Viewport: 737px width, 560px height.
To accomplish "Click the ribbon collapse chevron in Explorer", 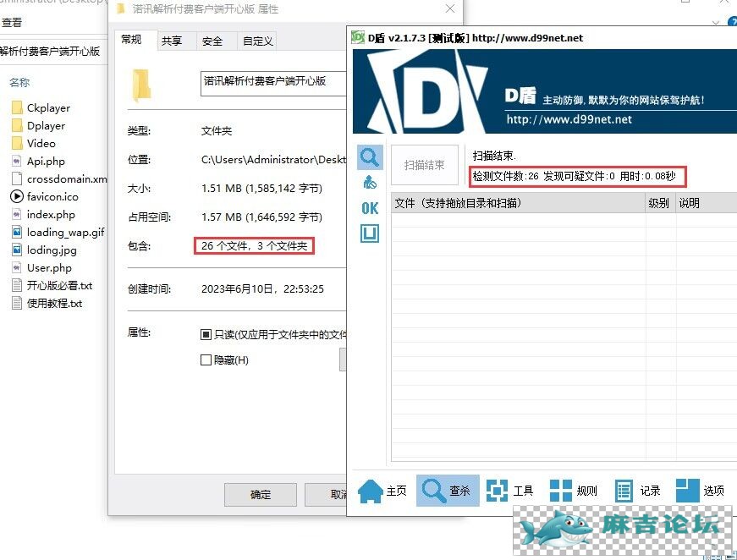I will (716, 22).
